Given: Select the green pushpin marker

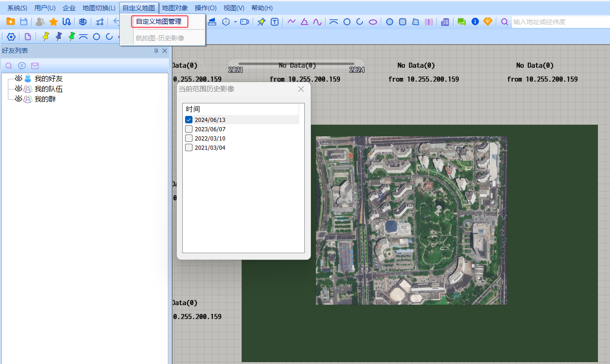Looking at the screenshot, I should (x=71, y=37).
